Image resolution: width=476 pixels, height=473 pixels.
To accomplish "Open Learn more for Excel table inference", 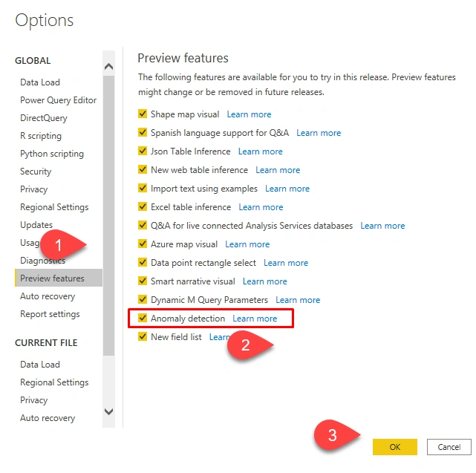I will click(261, 207).
